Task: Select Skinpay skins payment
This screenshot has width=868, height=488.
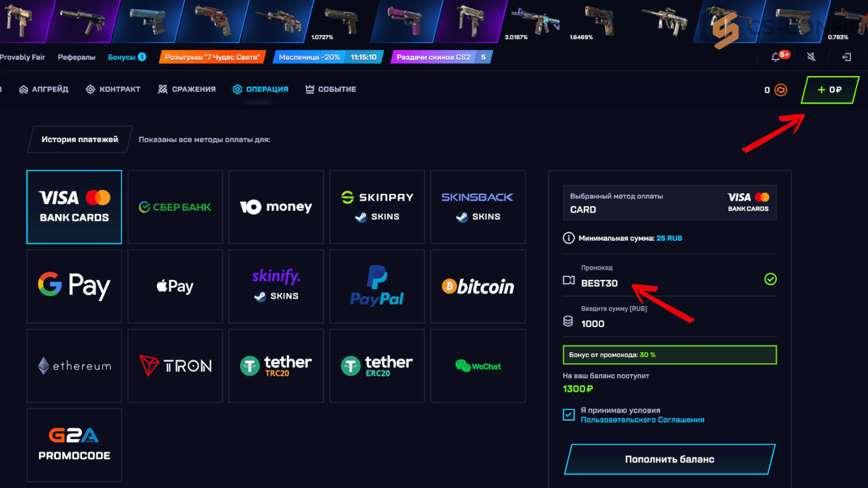Action: click(x=377, y=207)
